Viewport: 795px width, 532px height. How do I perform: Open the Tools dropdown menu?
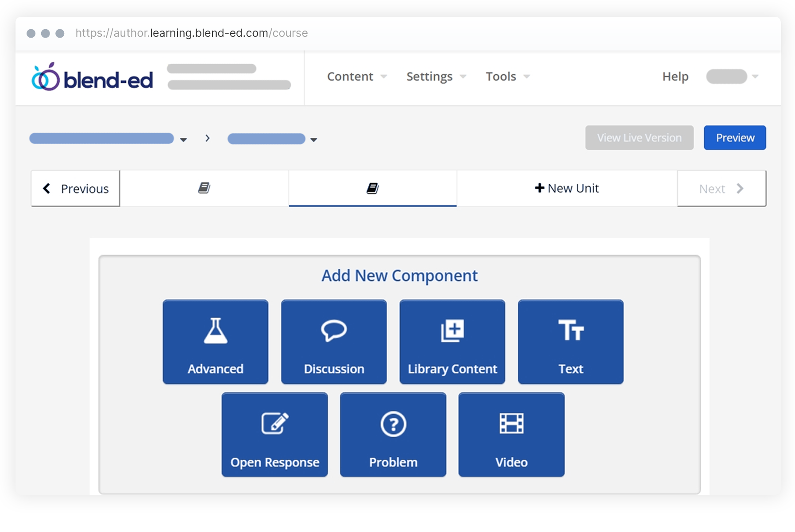coord(507,77)
